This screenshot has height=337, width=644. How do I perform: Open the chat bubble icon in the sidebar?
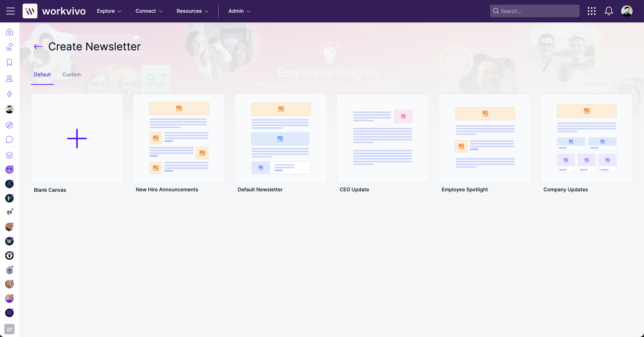(9, 139)
